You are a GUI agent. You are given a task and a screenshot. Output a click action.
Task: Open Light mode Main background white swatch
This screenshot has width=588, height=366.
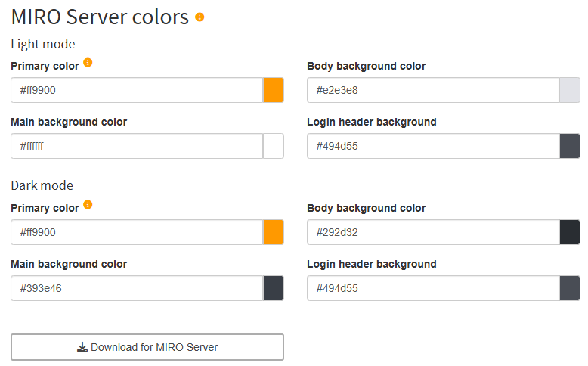coord(273,146)
